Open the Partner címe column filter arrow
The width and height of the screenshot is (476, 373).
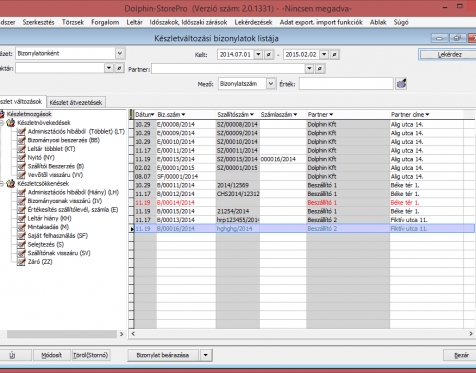[427, 115]
